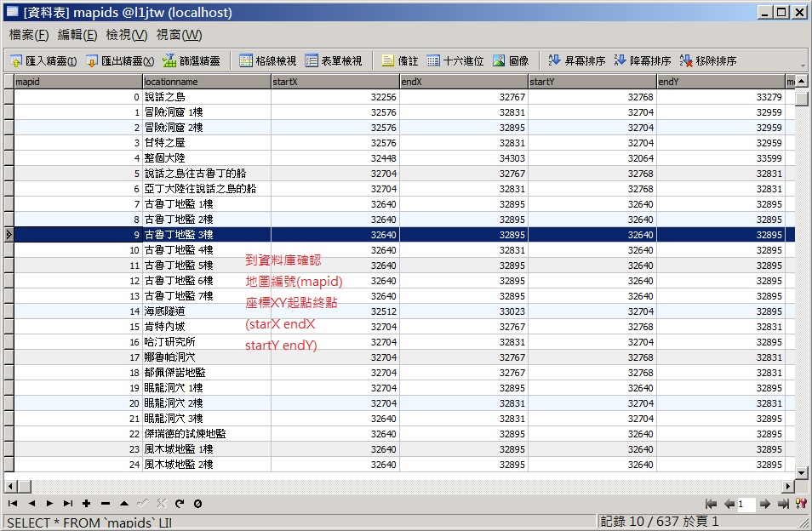Screen dimensions: 812x531
Task: Select the 古魯丁地監 3樓 highlighted cell
Action: 207,235
